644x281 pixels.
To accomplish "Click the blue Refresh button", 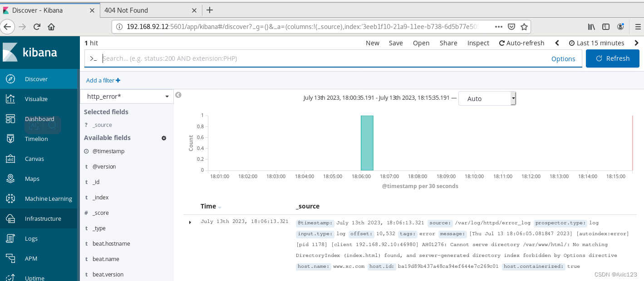I will coord(613,58).
